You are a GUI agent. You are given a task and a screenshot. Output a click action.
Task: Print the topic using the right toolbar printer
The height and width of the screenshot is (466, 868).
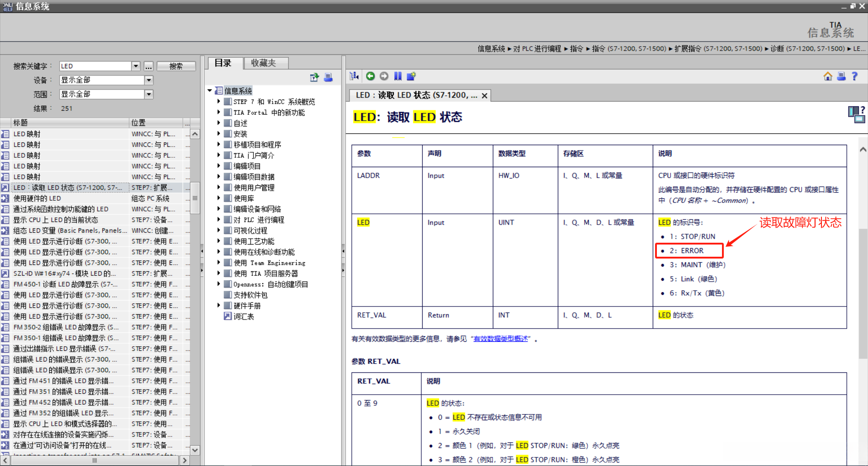click(841, 76)
